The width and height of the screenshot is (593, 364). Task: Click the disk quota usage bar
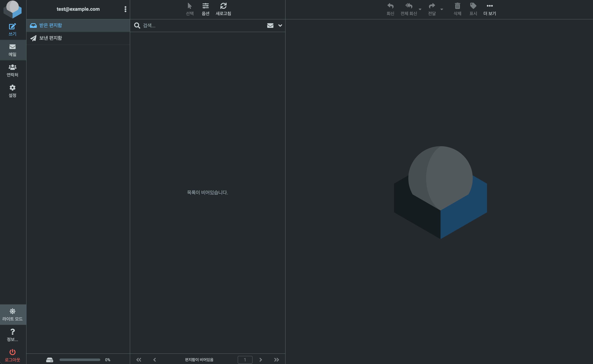79,359
